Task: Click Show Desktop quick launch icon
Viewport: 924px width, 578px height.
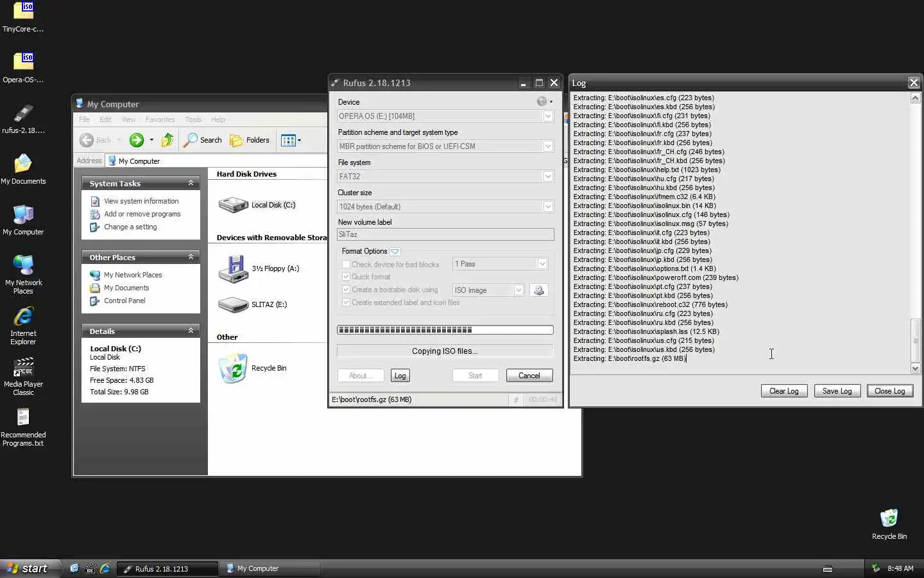Action: (74, 568)
